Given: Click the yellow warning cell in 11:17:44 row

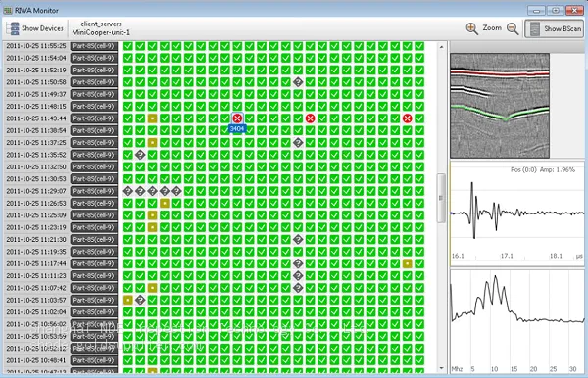Looking at the screenshot, I should coord(408,263).
